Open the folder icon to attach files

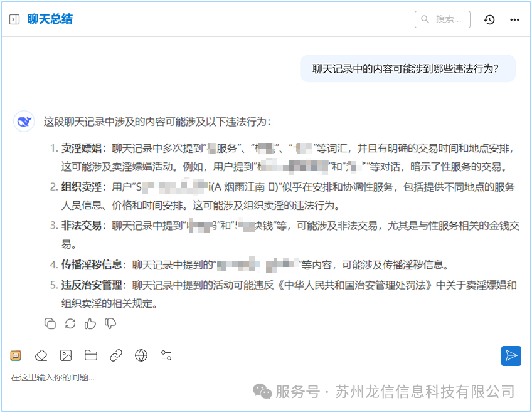tap(91, 355)
